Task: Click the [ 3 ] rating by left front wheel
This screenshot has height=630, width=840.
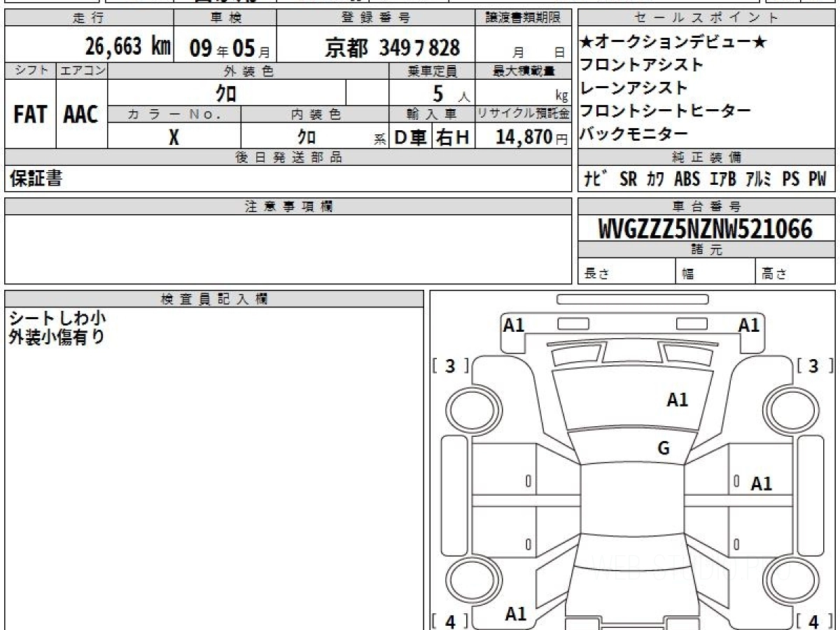Action: click(450, 366)
